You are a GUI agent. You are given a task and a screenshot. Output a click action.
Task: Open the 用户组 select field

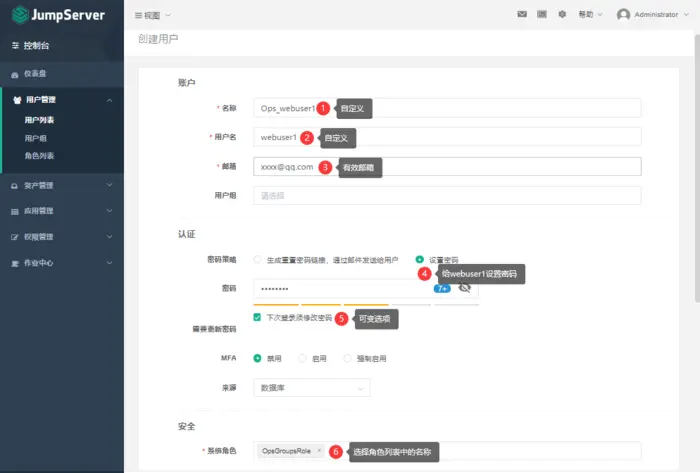tap(447, 195)
